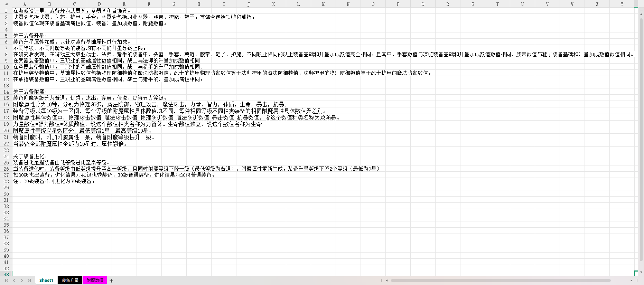644x285 pixels.
Task: Select column J header
Action: click(249, 4)
